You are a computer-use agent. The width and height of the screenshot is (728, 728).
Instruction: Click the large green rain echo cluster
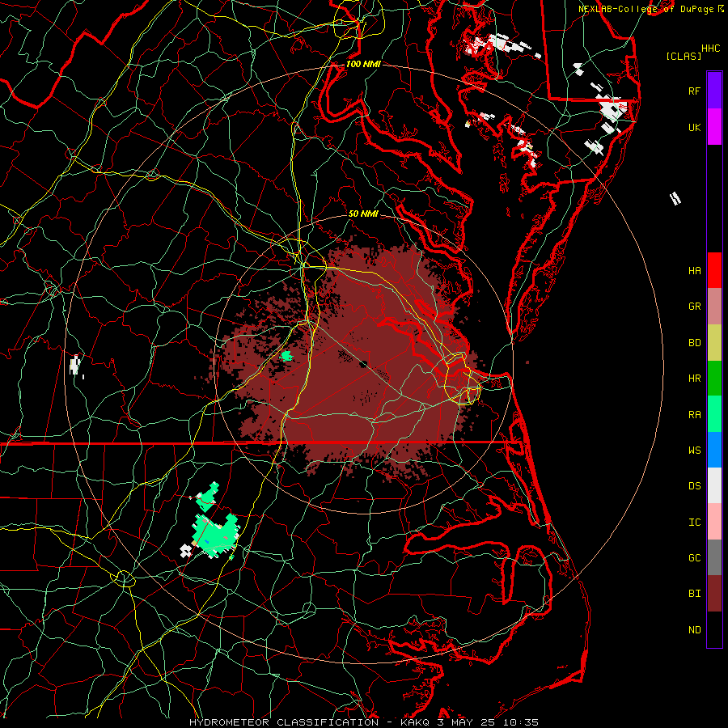click(x=214, y=535)
